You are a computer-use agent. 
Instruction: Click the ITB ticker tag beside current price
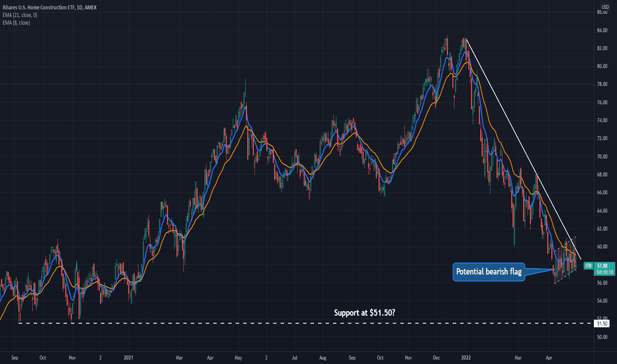[589, 266]
